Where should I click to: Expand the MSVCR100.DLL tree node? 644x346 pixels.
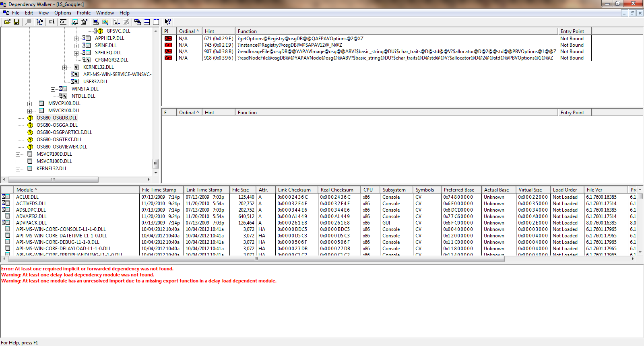pos(29,111)
